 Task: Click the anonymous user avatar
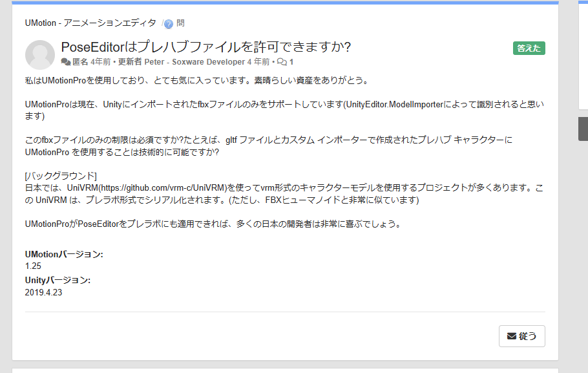point(40,55)
